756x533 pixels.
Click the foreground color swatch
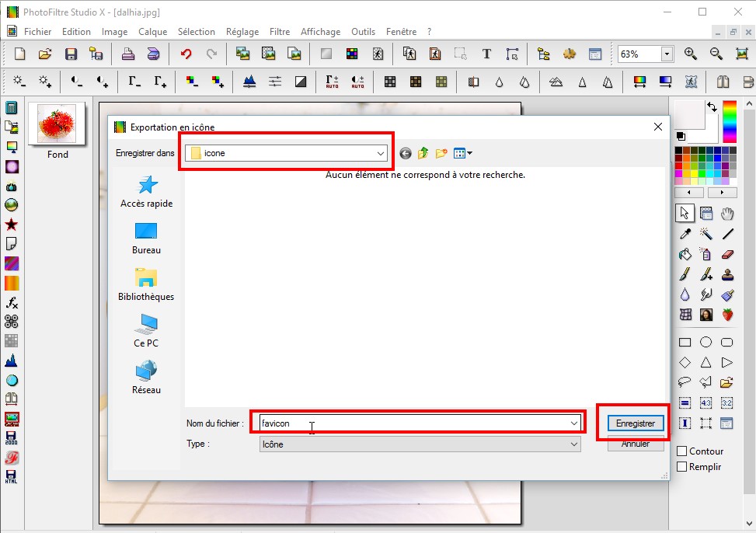click(689, 114)
